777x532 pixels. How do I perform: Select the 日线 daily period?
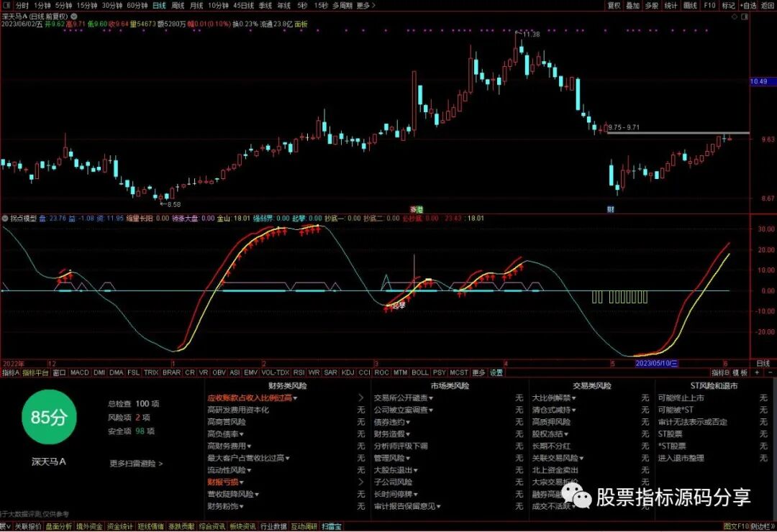159,6
